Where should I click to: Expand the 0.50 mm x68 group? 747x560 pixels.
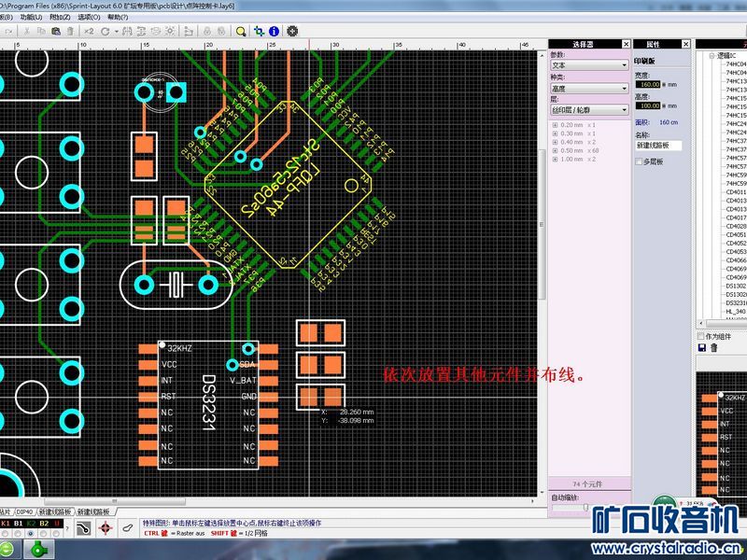pos(555,151)
